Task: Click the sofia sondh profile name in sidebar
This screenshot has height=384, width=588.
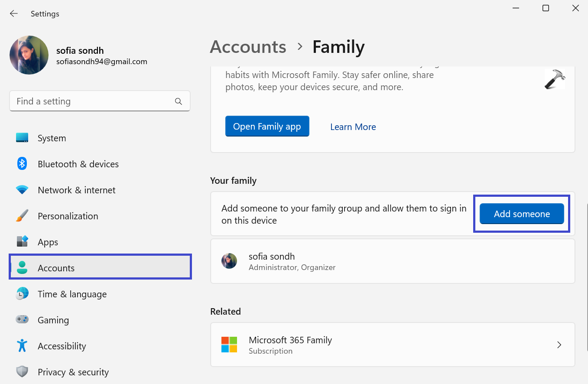Action: pyautogui.click(x=80, y=50)
